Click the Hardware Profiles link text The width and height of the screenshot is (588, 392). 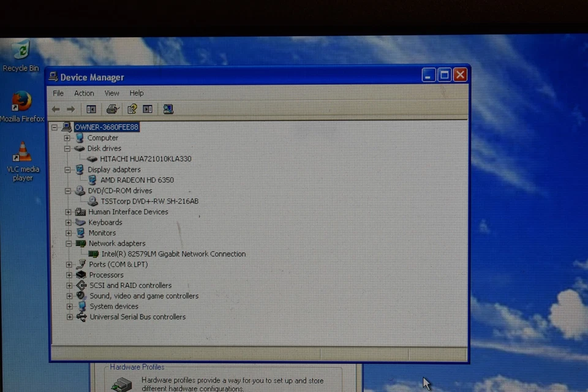(137, 367)
